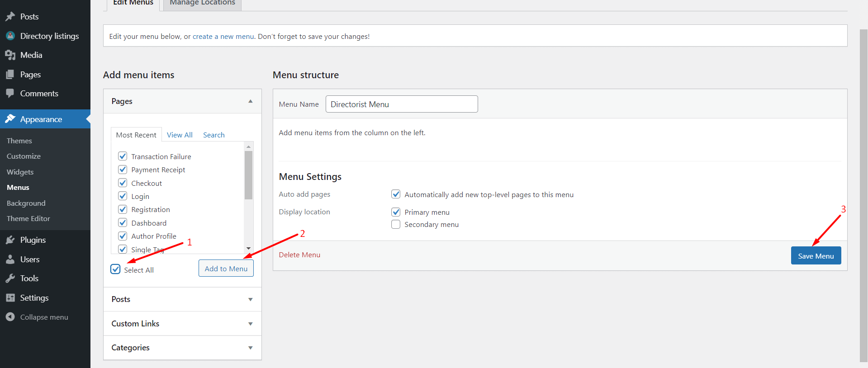
Task: Toggle the Checkout page checkbox
Action: [x=123, y=183]
